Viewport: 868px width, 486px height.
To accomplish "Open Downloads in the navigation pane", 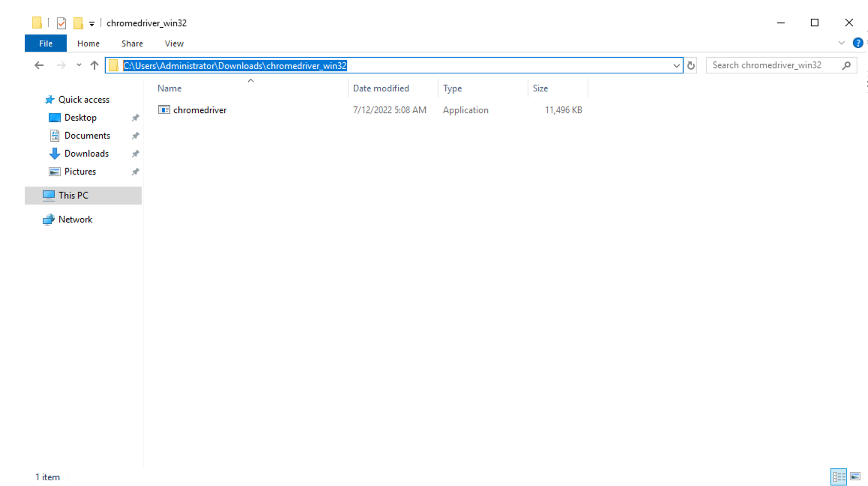I will (86, 153).
